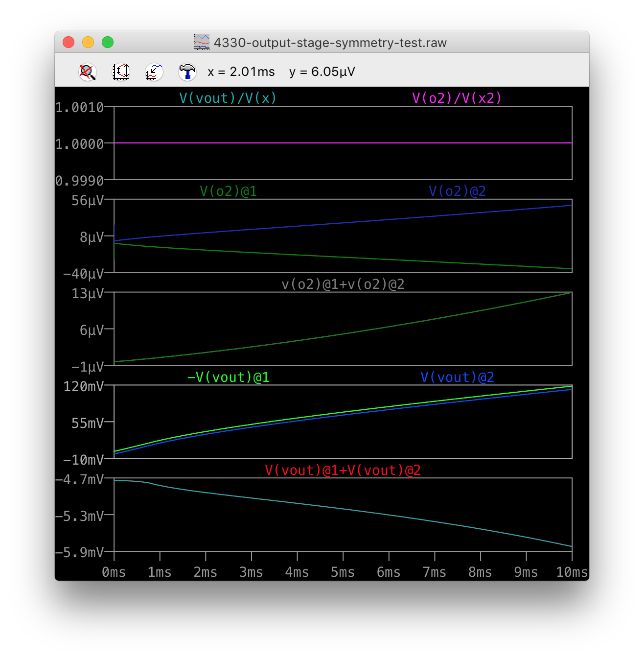This screenshot has height=659, width=644.
Task: Click the 56µV y-axis label
Action: point(88,201)
